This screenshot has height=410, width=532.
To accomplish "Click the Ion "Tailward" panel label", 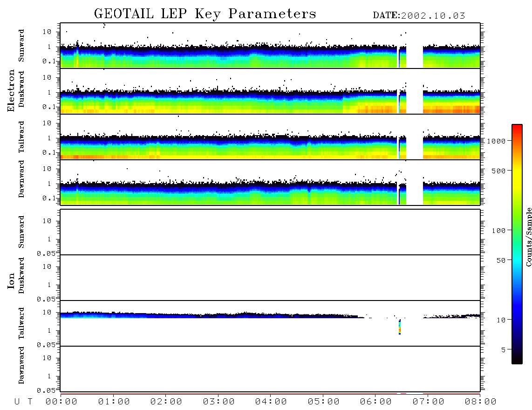I will click(21, 323).
